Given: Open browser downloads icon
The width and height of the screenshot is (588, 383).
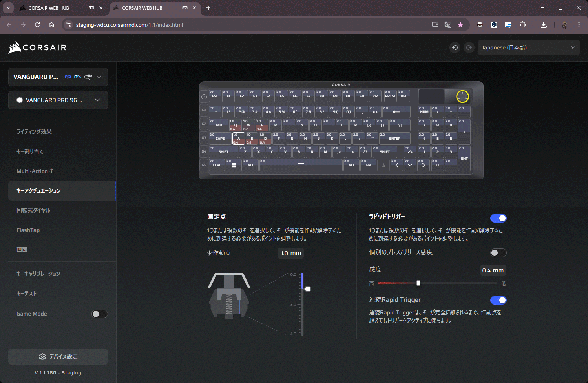Looking at the screenshot, I should coord(544,25).
